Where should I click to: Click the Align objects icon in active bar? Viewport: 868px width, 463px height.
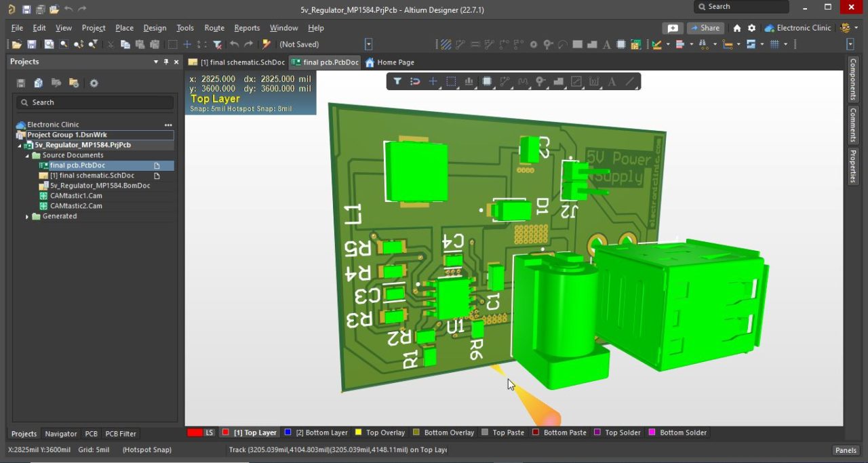[x=469, y=81]
